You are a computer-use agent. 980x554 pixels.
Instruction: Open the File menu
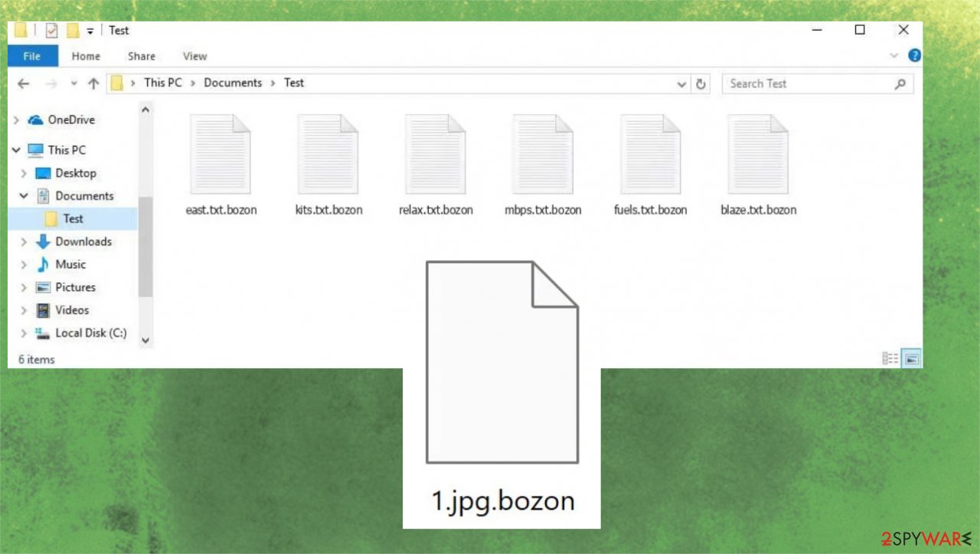pos(32,56)
